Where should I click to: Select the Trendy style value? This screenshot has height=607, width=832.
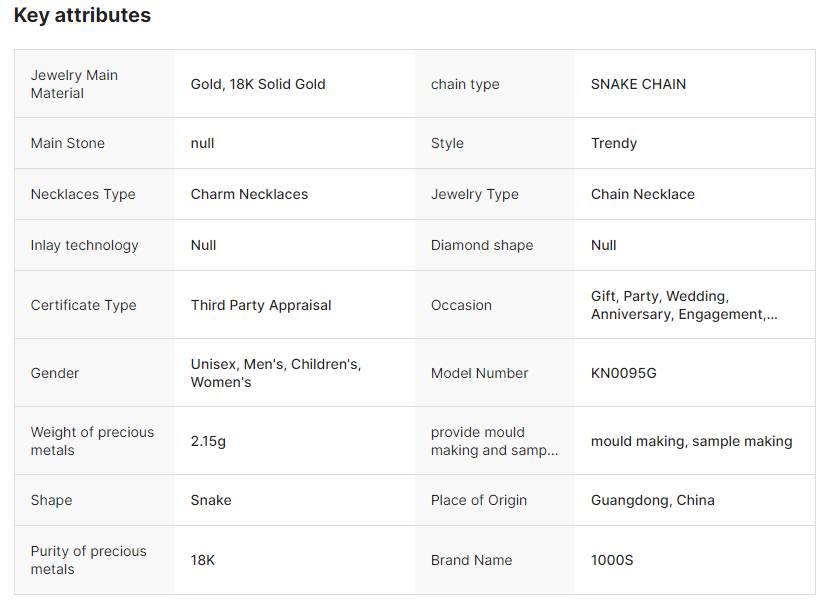tap(614, 143)
